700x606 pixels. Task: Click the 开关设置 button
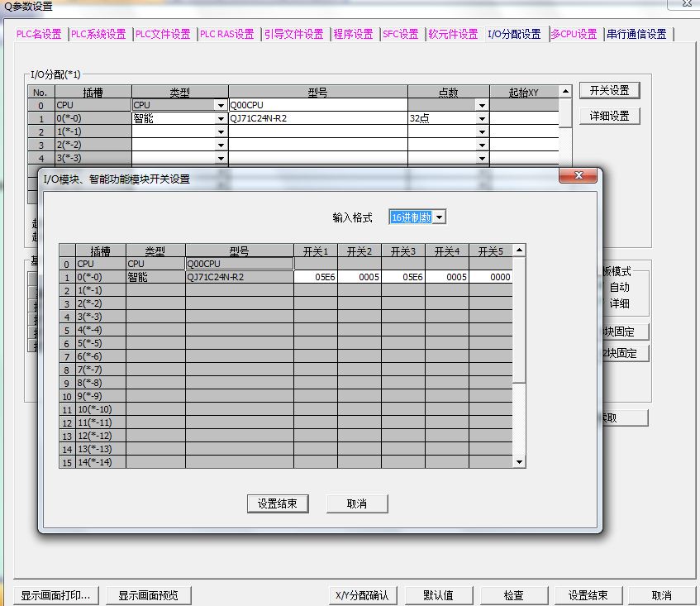609,90
